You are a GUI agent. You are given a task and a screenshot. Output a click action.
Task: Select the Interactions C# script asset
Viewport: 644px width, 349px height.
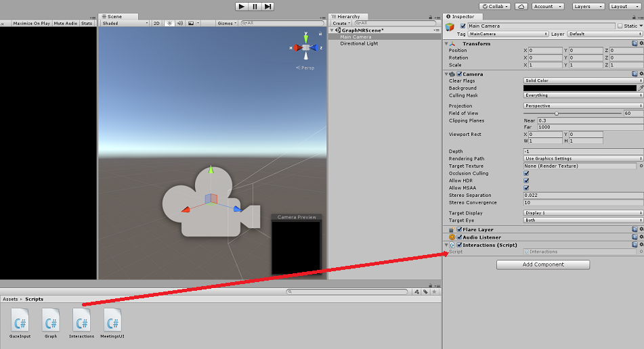coord(81,324)
